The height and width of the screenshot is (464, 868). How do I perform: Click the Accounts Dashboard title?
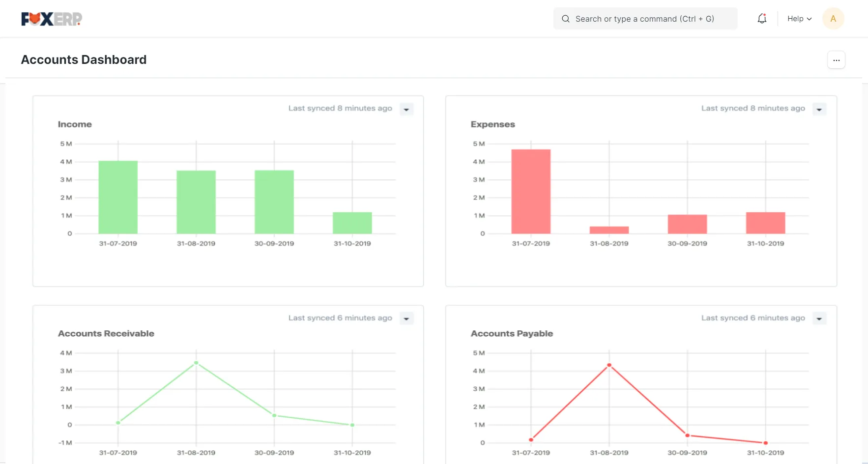pyautogui.click(x=84, y=60)
